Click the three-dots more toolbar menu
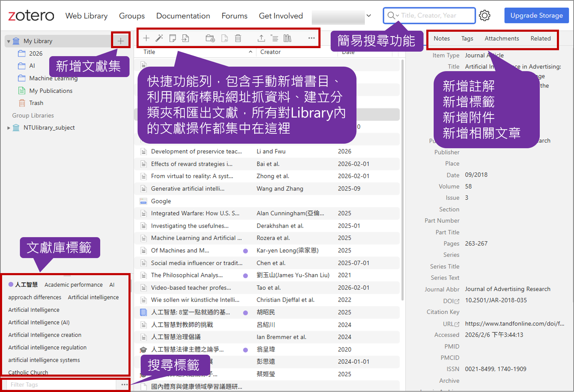 (311, 38)
